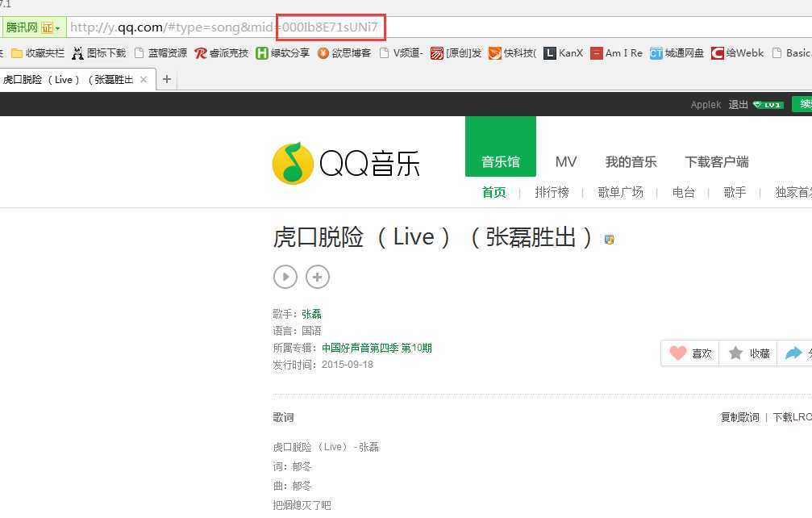
Task: Open the [原创]发 bookmark
Action: point(456,52)
